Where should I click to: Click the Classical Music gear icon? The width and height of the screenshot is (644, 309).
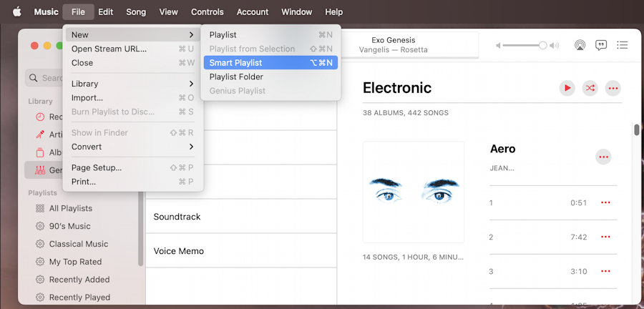pos(40,244)
